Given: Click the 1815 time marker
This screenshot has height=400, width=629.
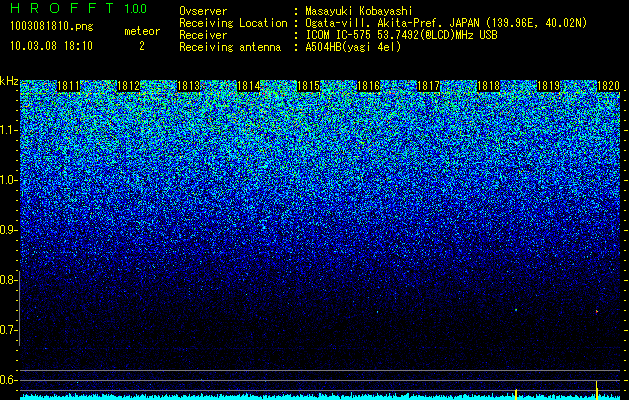Looking at the screenshot, I should click(x=308, y=86).
